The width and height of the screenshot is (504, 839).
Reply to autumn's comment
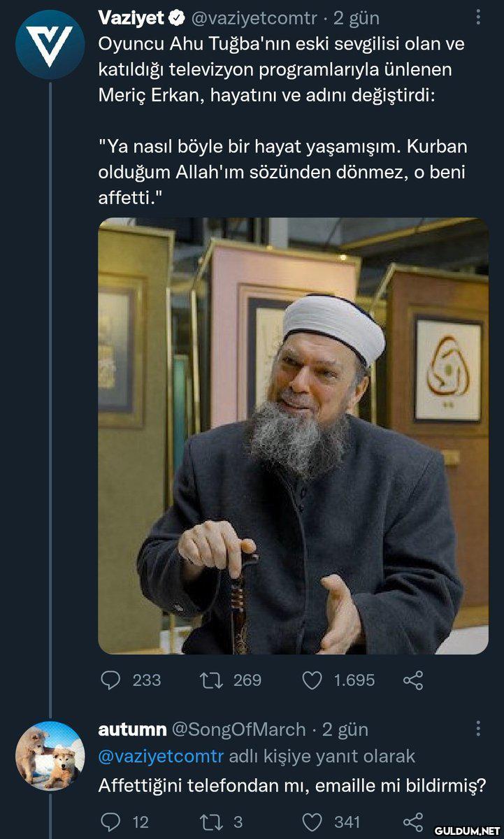coord(110,822)
